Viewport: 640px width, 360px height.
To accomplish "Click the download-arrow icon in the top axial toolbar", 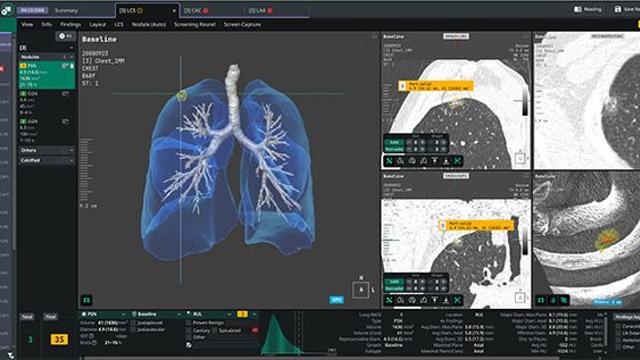I will 446,161.
